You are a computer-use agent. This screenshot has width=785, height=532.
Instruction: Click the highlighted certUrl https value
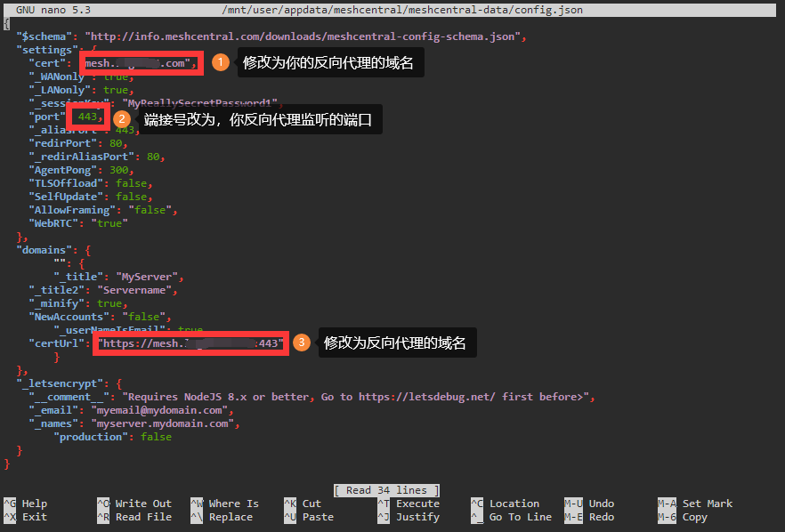click(191, 343)
